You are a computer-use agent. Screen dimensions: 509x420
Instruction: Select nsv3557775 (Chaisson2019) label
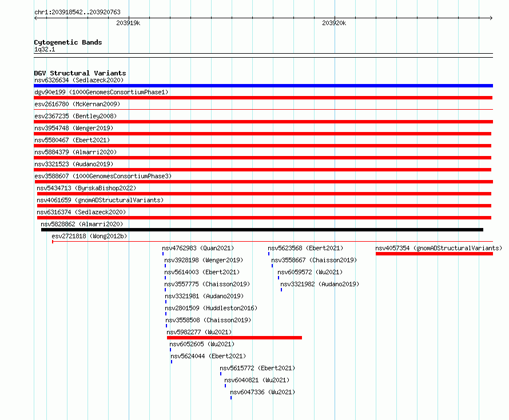click(x=207, y=284)
